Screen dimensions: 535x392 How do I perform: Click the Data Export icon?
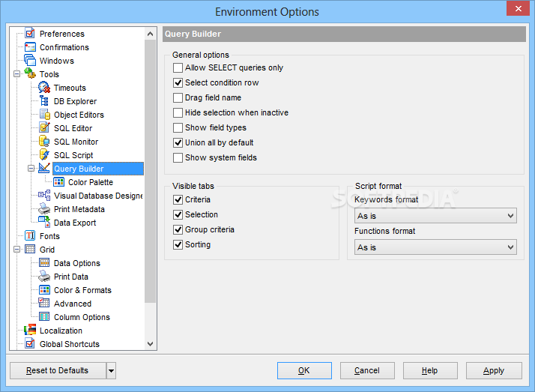pos(44,222)
